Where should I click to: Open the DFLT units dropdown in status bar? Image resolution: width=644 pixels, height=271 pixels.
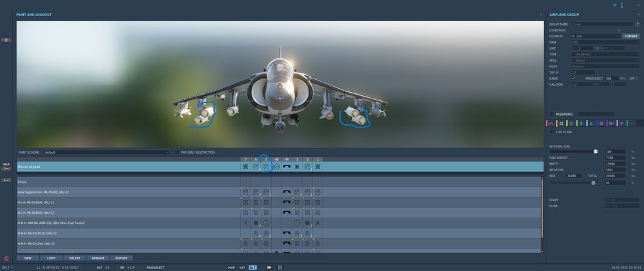pyautogui.click(x=7, y=268)
